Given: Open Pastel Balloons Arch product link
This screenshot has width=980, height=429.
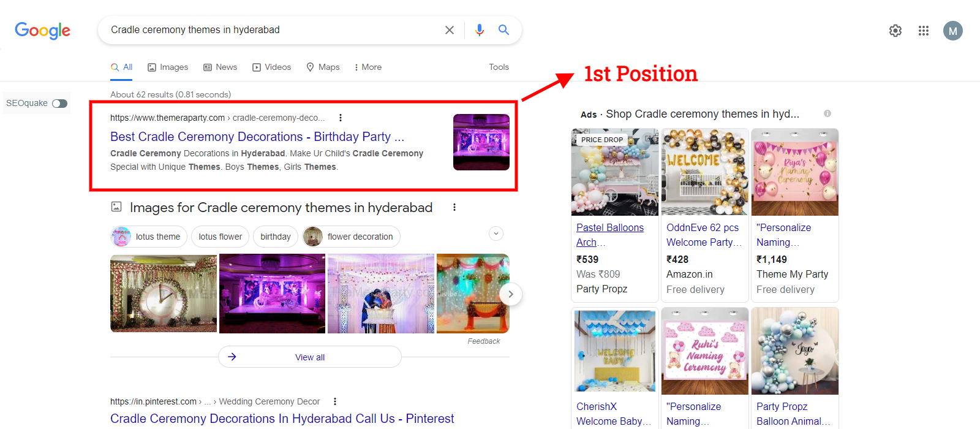Looking at the screenshot, I should tap(610, 235).
